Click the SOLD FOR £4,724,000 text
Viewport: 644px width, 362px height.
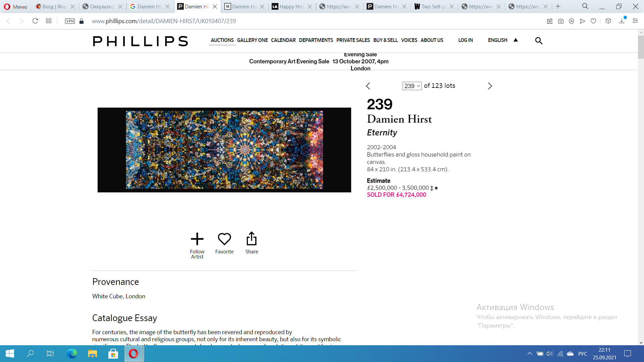pyautogui.click(x=396, y=195)
